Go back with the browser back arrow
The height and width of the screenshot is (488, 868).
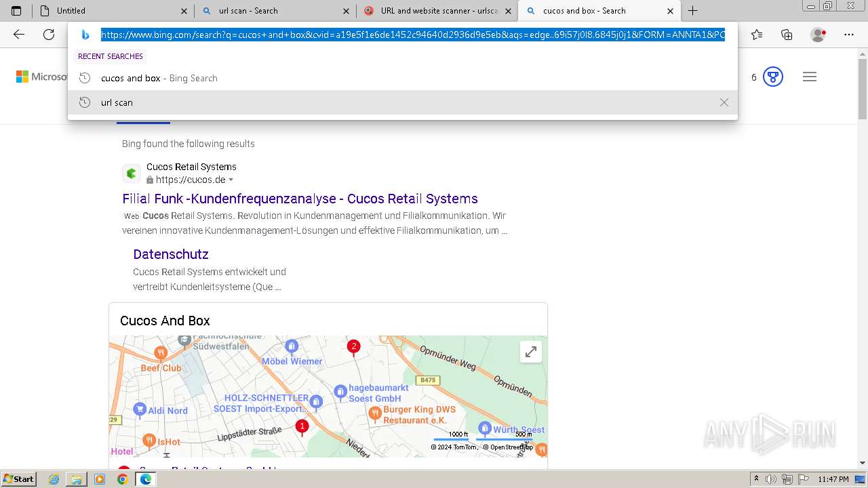[19, 35]
